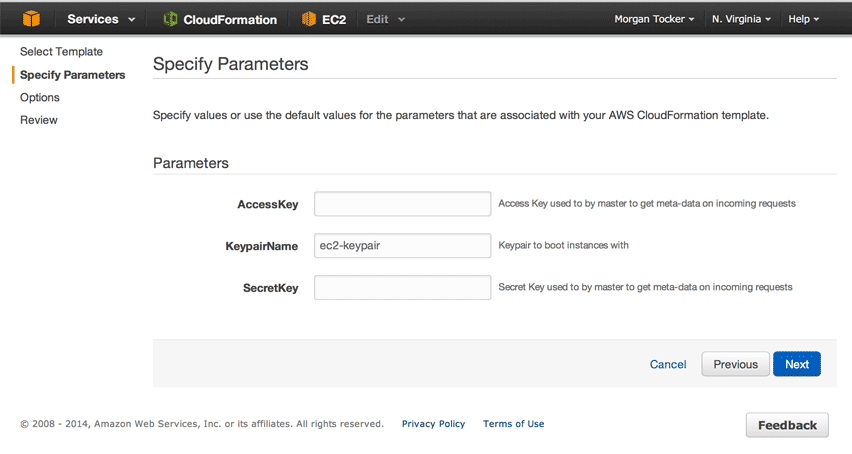Expand the Help menu
852x454 pixels.
(x=803, y=19)
